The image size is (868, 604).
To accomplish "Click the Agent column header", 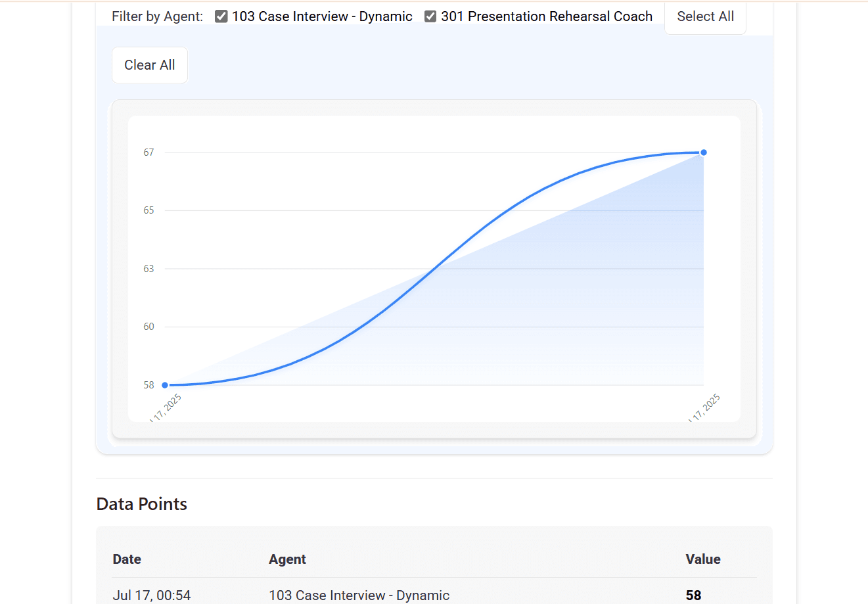I will coord(287,559).
